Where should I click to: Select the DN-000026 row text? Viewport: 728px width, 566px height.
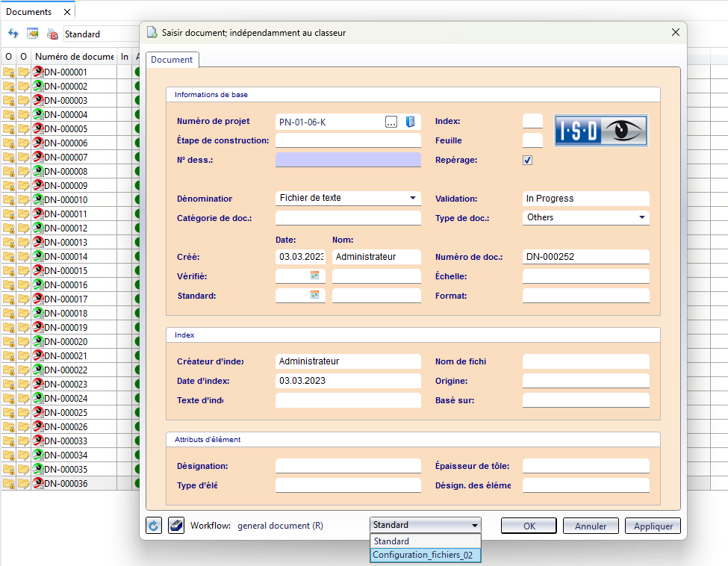[x=66, y=426]
